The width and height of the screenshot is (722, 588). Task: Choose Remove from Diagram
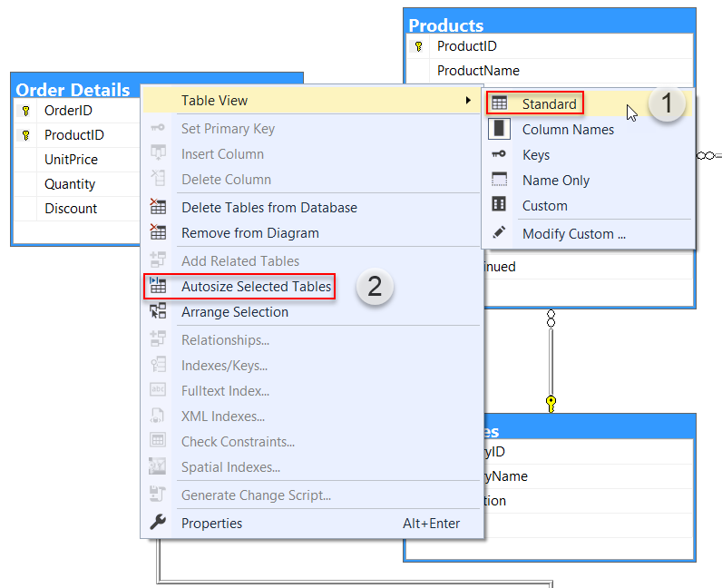[249, 232]
